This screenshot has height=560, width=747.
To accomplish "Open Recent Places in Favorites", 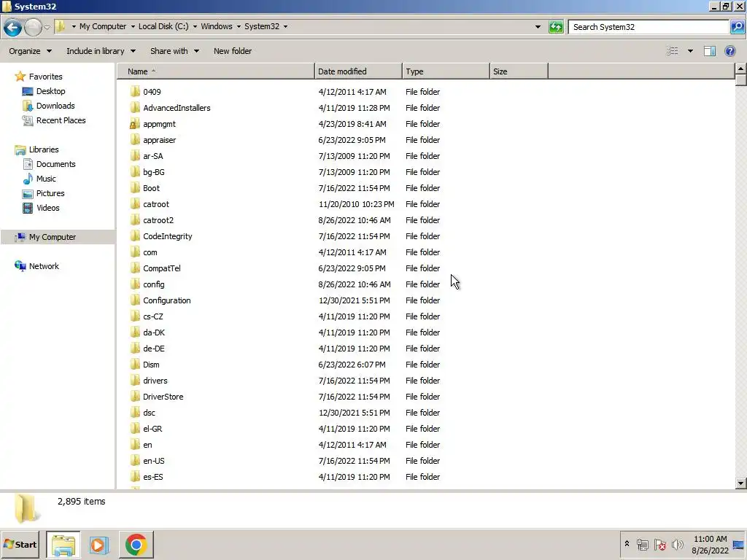I will [61, 120].
